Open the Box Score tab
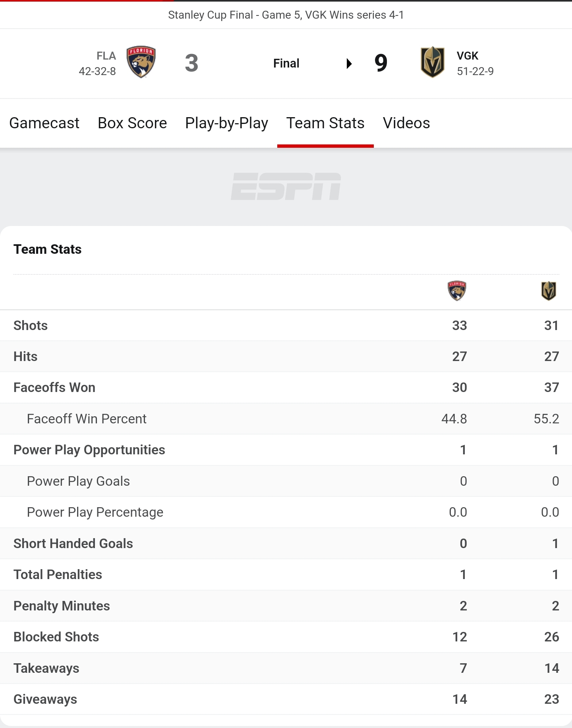Image resolution: width=572 pixels, height=728 pixels. [132, 123]
